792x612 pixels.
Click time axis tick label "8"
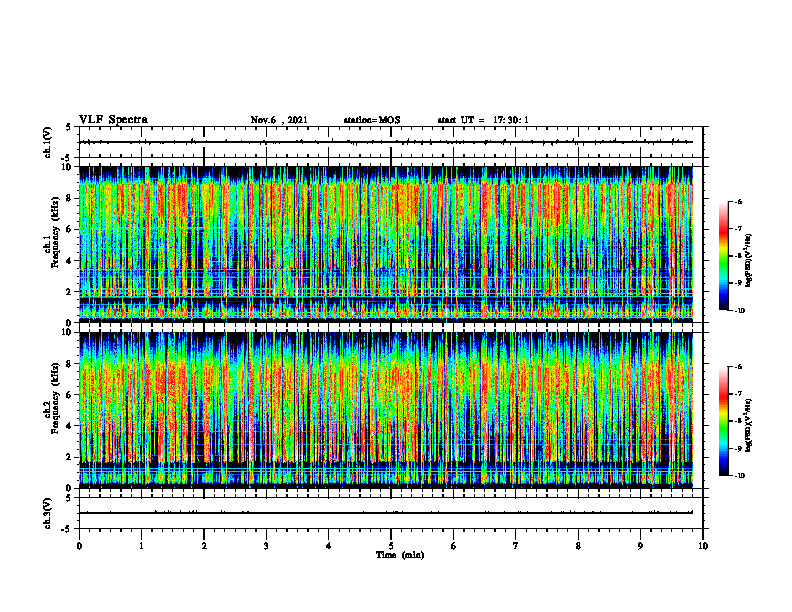578,546
